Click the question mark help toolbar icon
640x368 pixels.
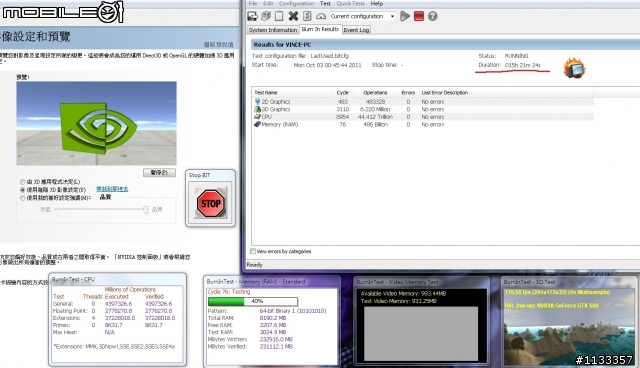click(x=433, y=16)
